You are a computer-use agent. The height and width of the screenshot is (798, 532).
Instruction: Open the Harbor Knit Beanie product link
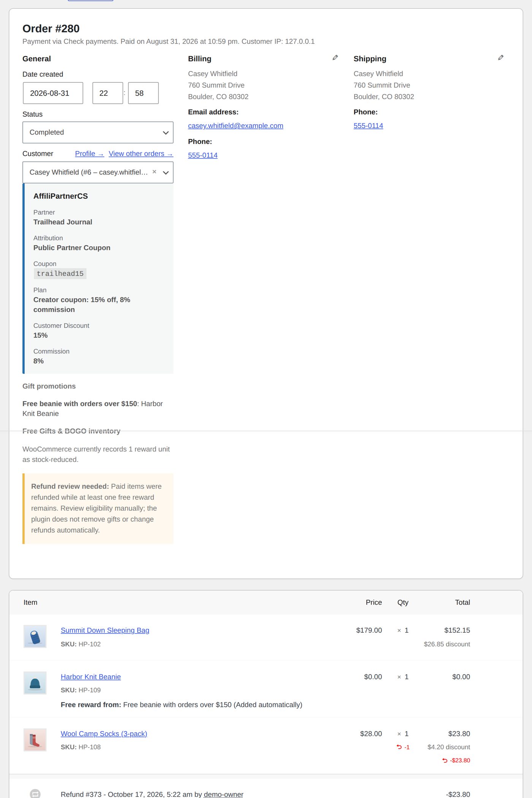[91, 677]
